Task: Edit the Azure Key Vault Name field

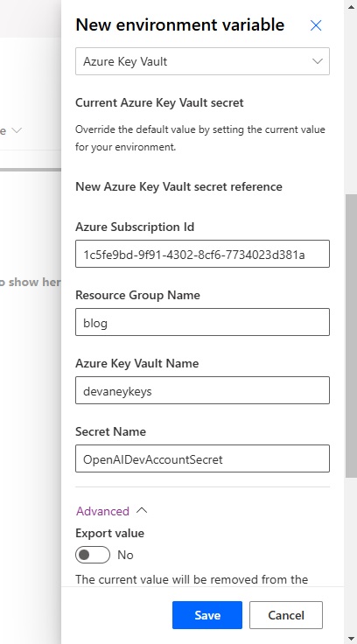Action: click(202, 390)
